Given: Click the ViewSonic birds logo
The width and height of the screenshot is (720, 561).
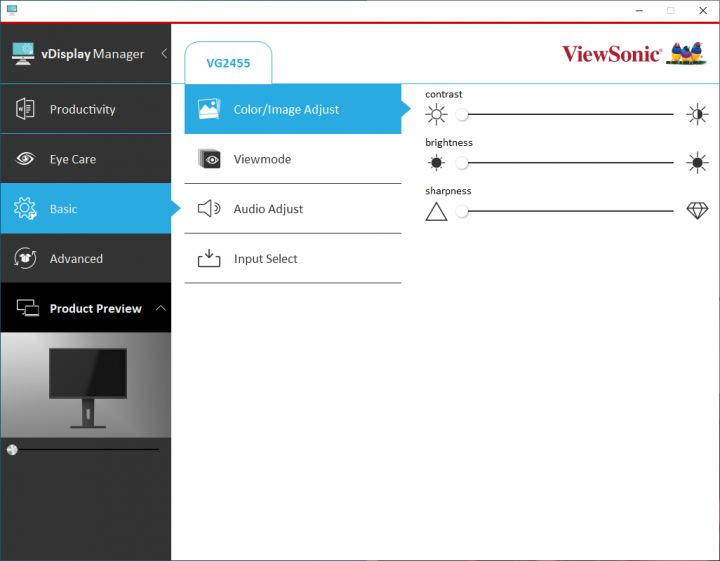Looking at the screenshot, I should [x=686, y=53].
